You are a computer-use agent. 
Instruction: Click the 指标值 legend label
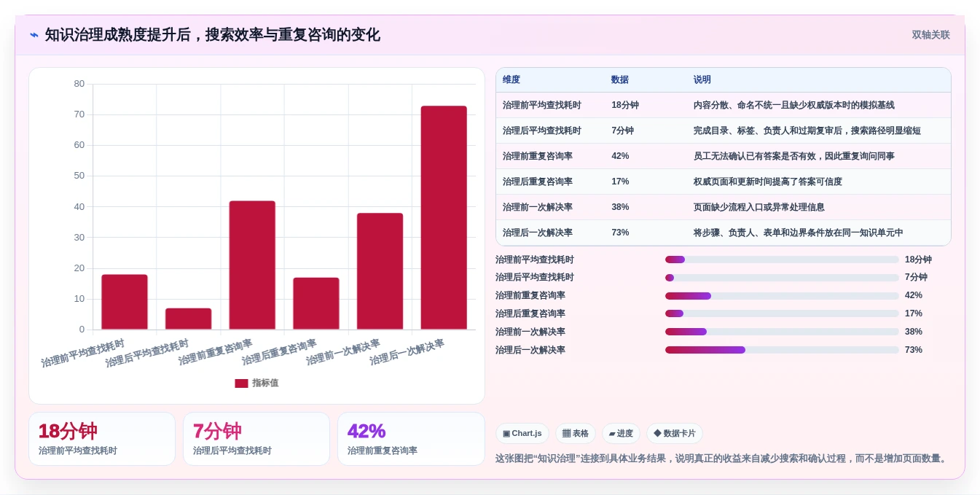(x=265, y=383)
